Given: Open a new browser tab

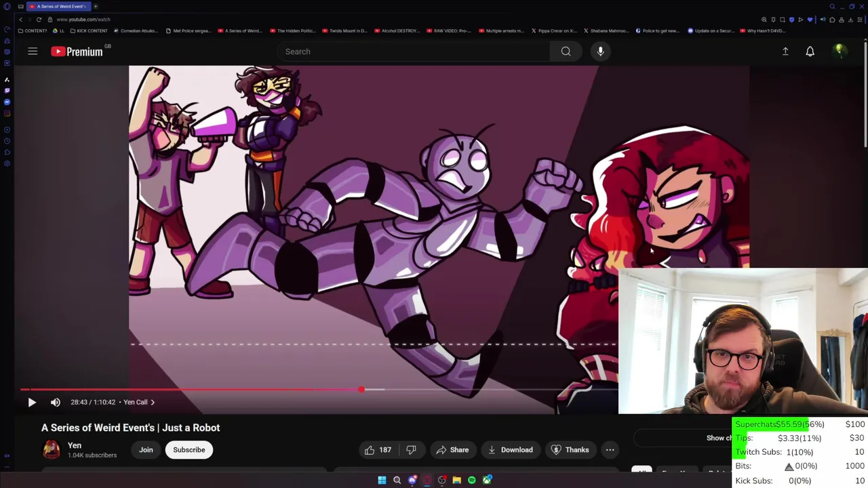Looking at the screenshot, I should click(96, 7).
